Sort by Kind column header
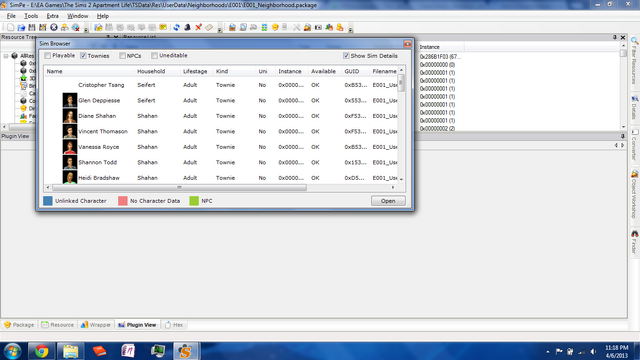Screen dimensions: 640x360 [x=235, y=71]
